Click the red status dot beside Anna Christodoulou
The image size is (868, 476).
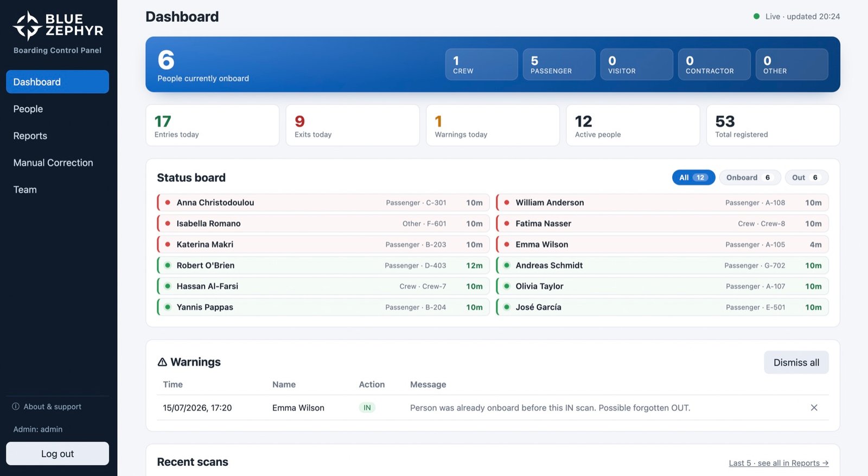168,202
